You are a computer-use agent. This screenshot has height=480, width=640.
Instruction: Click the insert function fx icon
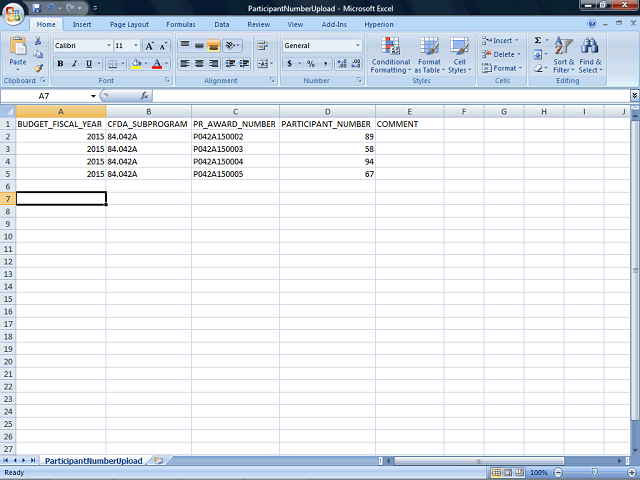pyautogui.click(x=144, y=96)
